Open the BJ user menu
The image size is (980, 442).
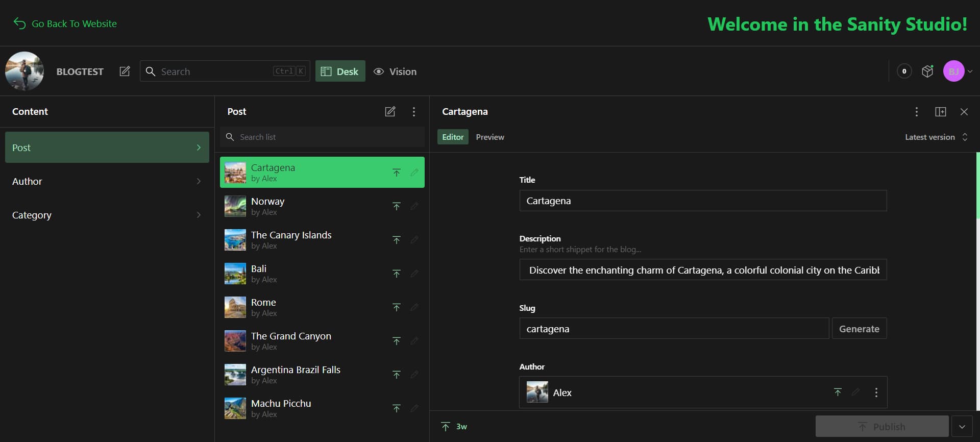click(958, 71)
